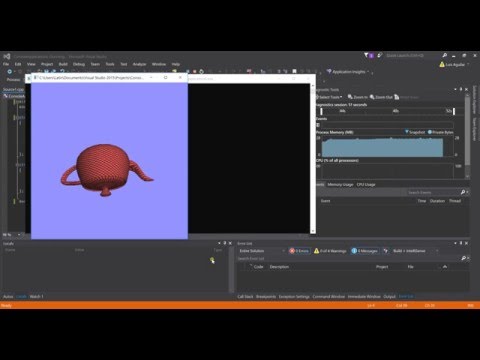Close the Error List panel
This screenshot has height=360, width=480.
tap(466, 243)
